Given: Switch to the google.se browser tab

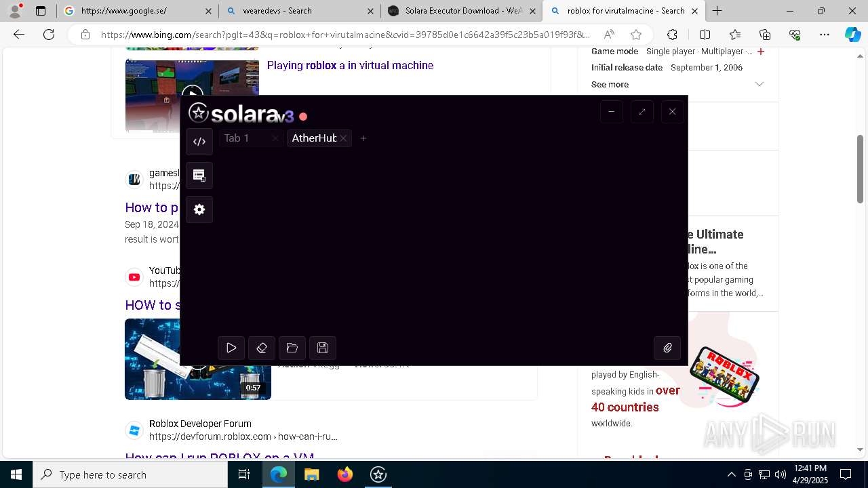Looking at the screenshot, I should pyautogui.click(x=138, y=11).
